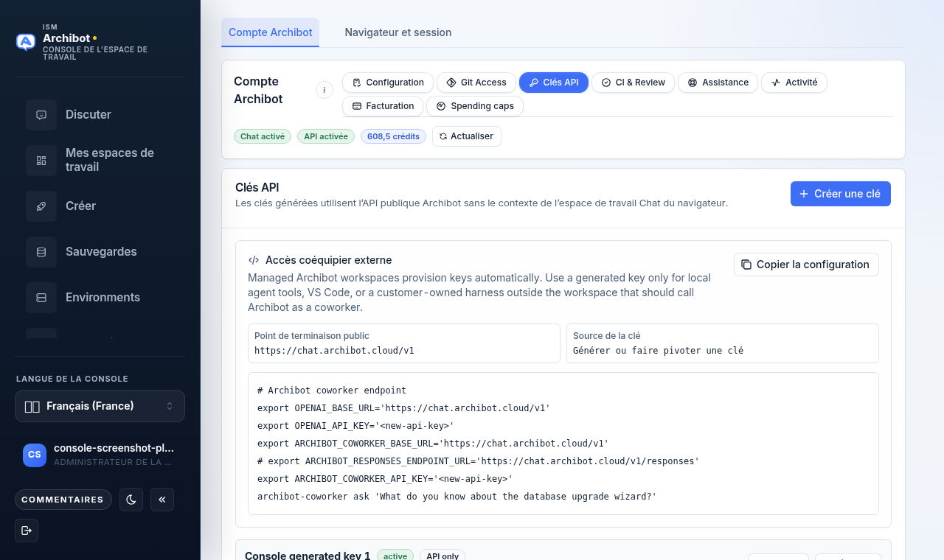Screen dimensions: 944x560
Task: Open Discuter chat icon in sidebar
Action: click(41, 115)
